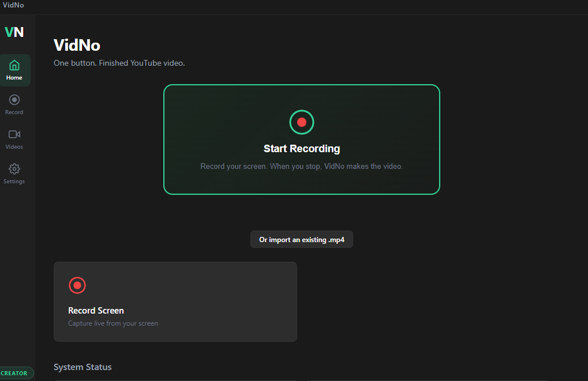
Task: Click the VidNo page heading
Action: 77,45
